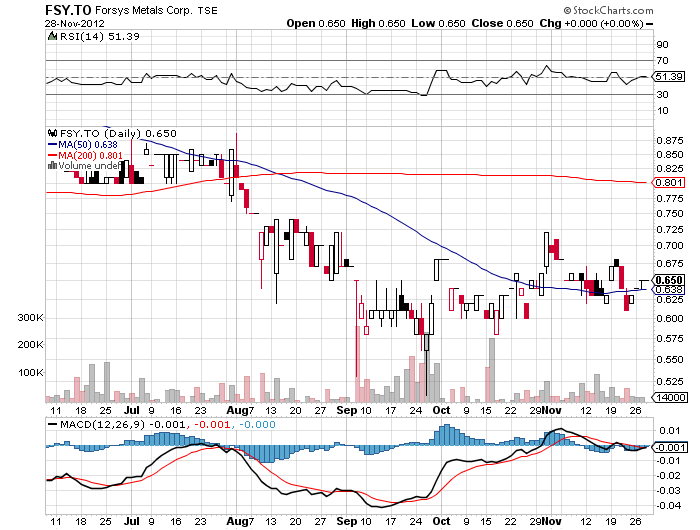
Task: Select the black MACD line legend swatch
Action: [52, 425]
